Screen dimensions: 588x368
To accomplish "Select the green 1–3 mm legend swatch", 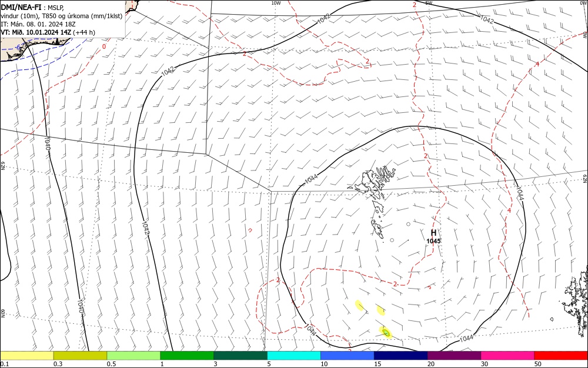I will 187,356.
